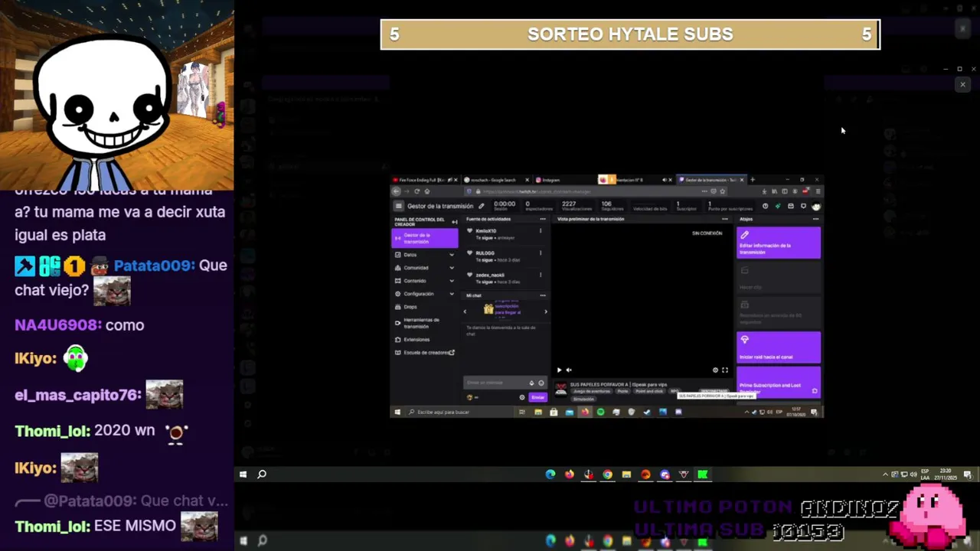The image size is (980, 551).
Task: Play the stream preview video
Action: 559,370
